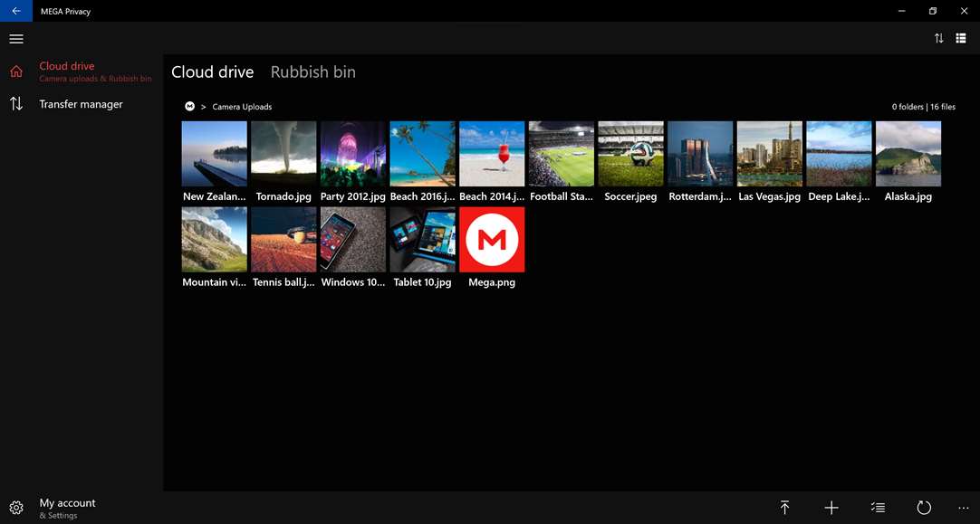This screenshot has height=524, width=980.
Task: Expand the more options ellipsis
Action: click(963, 508)
